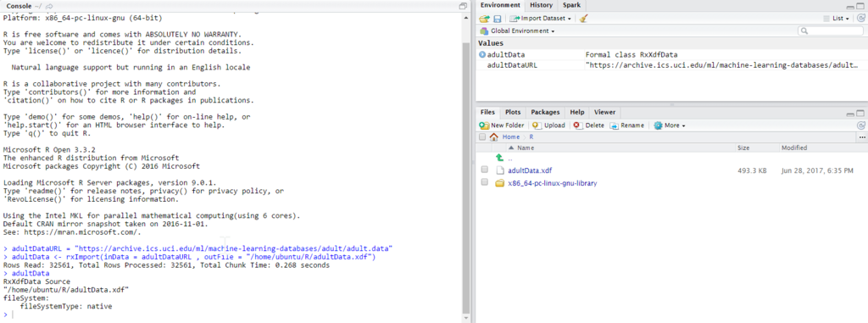Screen dimensions: 868x323
Task: Maximize the Environment pane
Action: [x=861, y=6]
